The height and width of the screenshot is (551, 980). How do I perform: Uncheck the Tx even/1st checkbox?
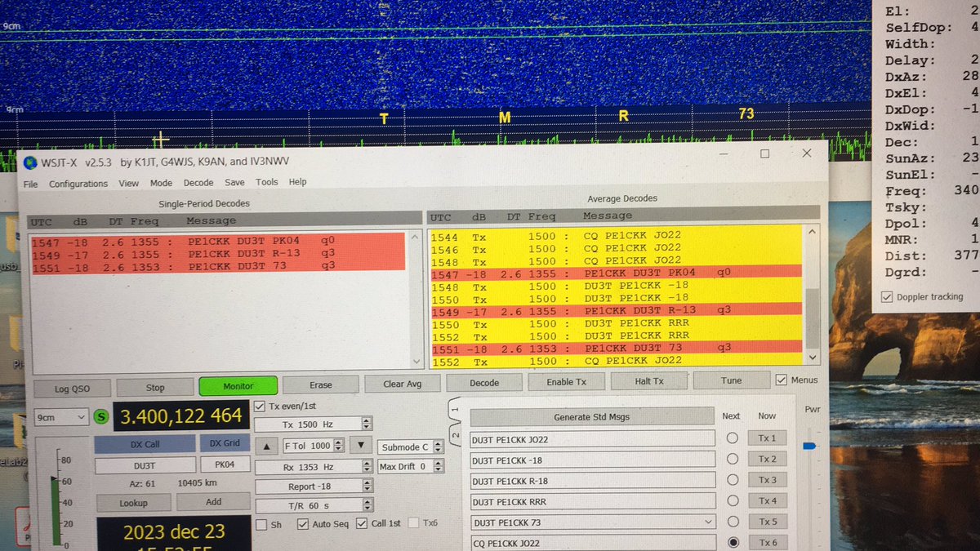click(261, 406)
